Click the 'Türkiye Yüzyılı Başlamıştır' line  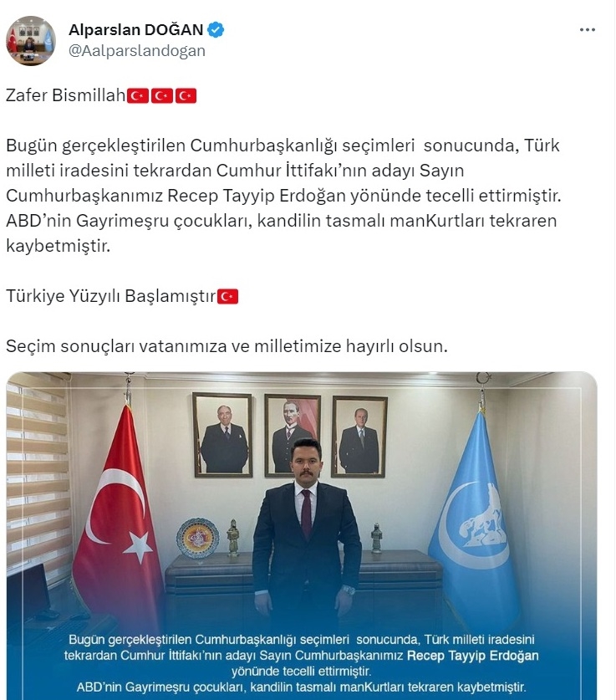[x=111, y=296]
